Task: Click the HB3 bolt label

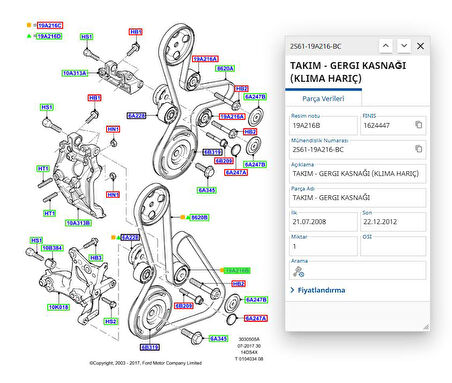Action: point(96,258)
